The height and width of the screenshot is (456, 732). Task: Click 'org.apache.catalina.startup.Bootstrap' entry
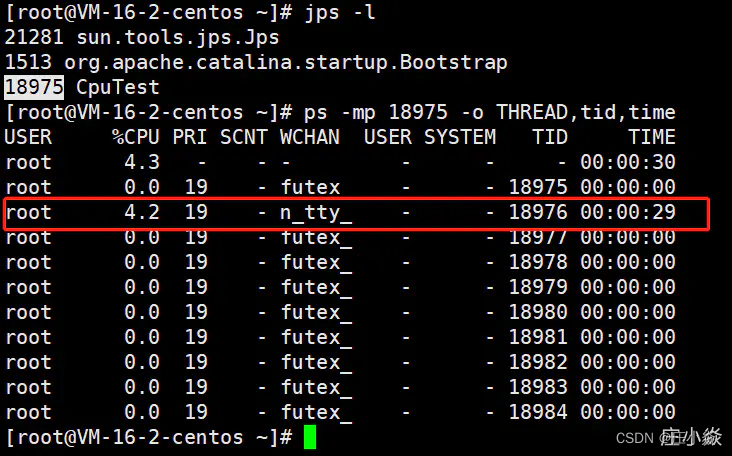286,63
